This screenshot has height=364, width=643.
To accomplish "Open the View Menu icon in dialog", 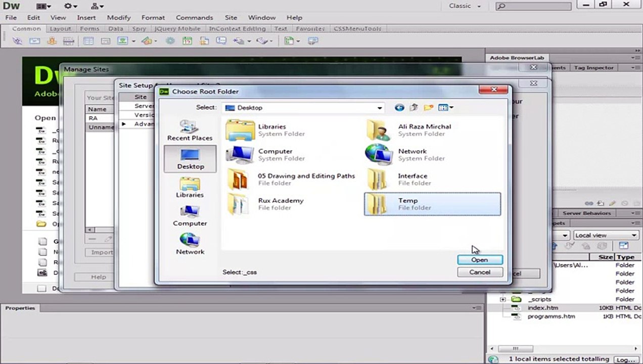I will pyautogui.click(x=445, y=107).
